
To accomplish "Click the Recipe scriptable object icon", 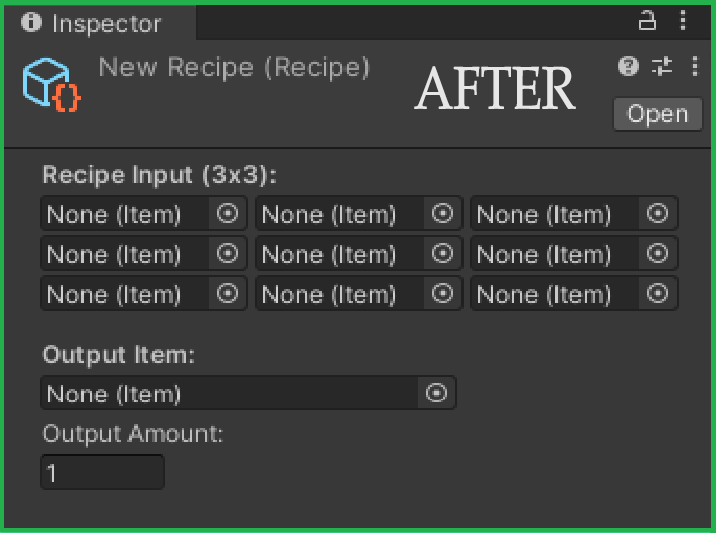I will (51, 84).
